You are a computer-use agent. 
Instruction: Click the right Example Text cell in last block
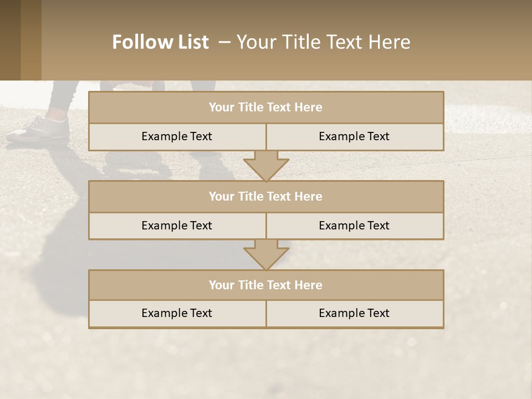click(354, 314)
